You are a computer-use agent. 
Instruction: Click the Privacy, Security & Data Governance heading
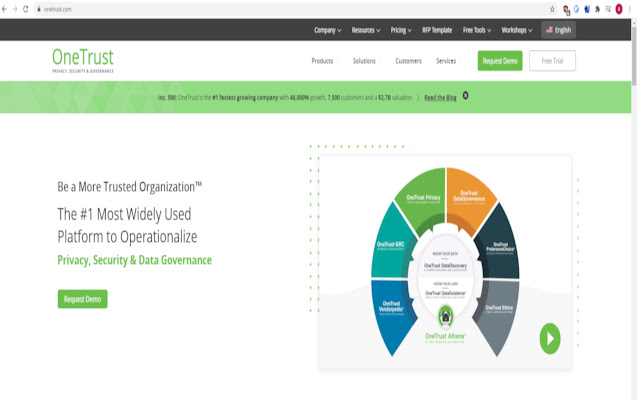click(135, 260)
